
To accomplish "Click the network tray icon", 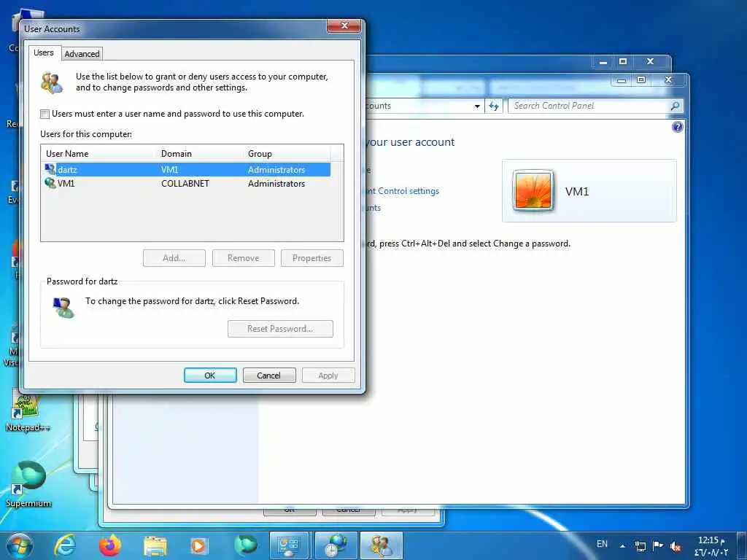I will pyautogui.click(x=640, y=545).
